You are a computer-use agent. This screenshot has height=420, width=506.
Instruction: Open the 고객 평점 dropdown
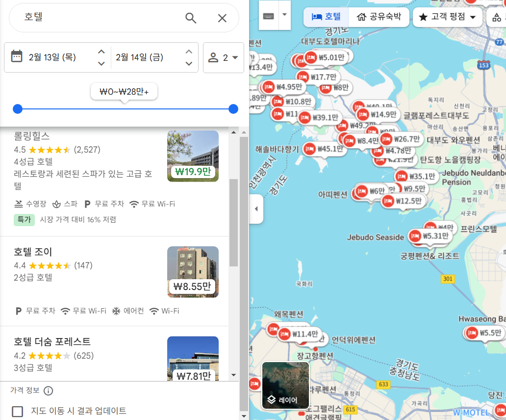coord(447,17)
